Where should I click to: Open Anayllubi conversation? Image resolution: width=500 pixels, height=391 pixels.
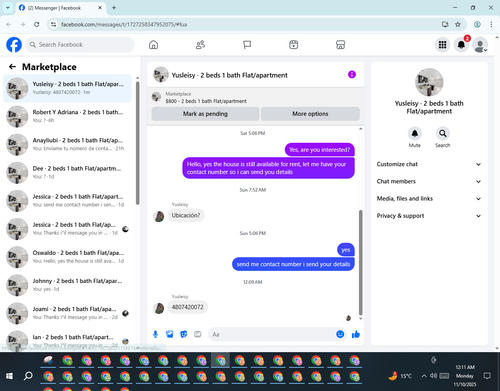tap(67, 145)
